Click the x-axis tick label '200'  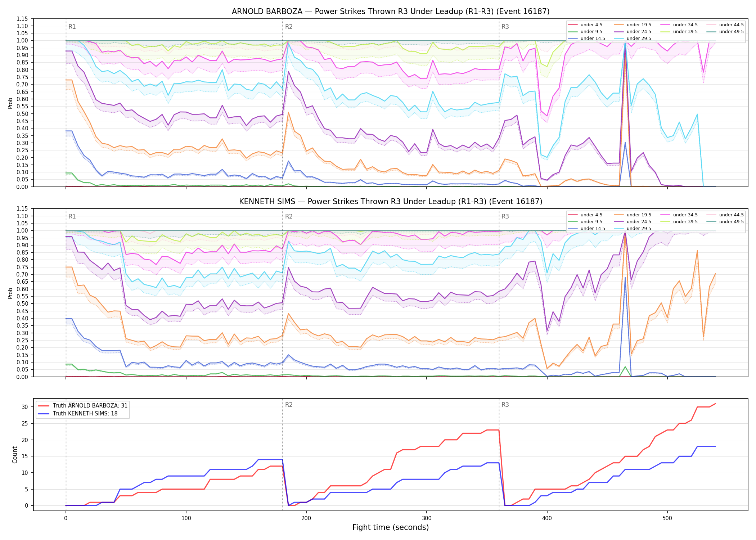[306, 518]
